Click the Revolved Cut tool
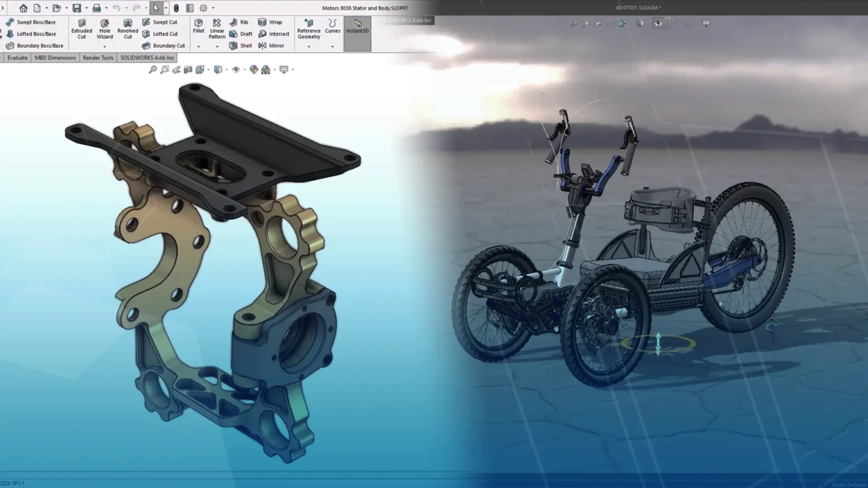Image resolution: width=868 pixels, height=488 pixels. point(128,29)
